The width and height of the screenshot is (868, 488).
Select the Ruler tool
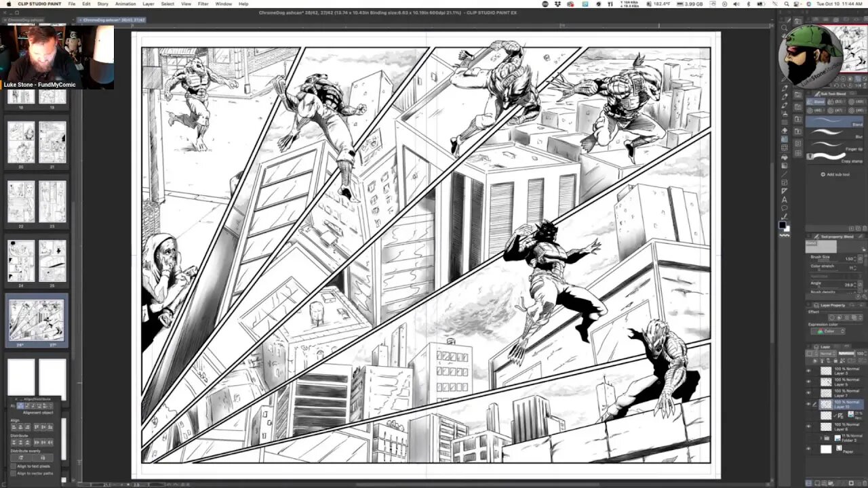785,191
